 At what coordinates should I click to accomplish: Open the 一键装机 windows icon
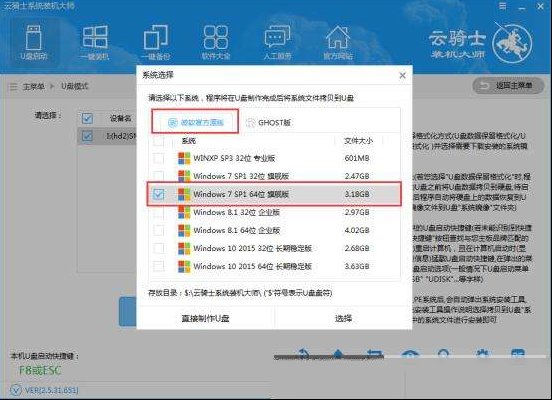95,42
